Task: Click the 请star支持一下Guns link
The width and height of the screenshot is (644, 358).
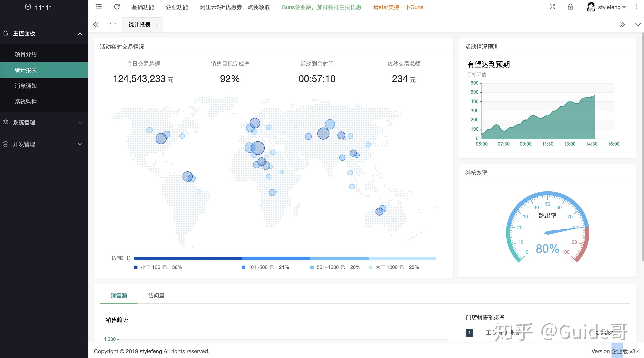Action: coord(398,7)
